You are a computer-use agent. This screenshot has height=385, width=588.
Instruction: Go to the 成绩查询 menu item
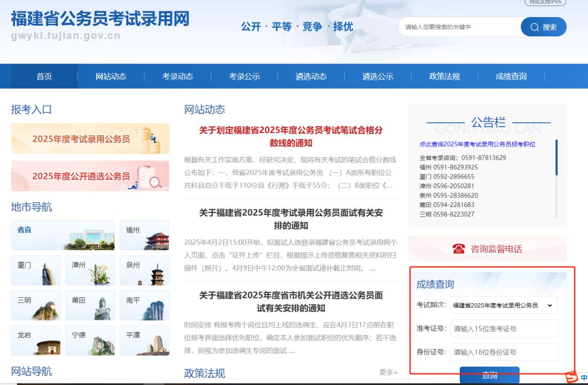click(510, 76)
